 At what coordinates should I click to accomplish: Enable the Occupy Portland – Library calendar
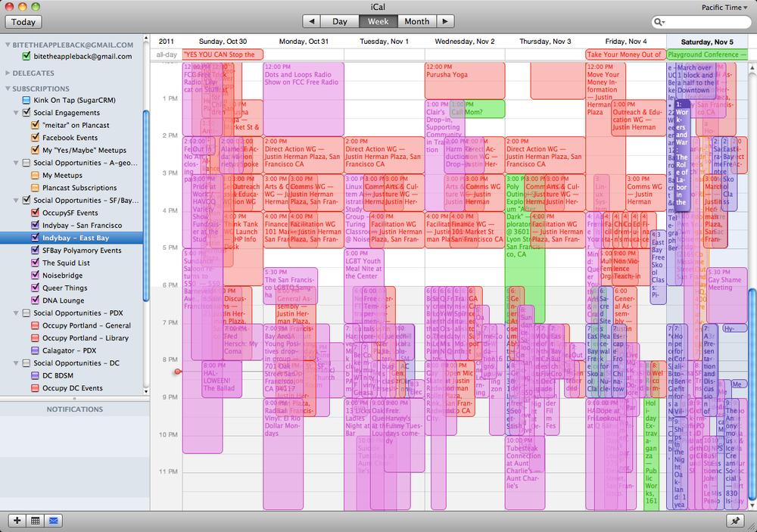click(35, 338)
